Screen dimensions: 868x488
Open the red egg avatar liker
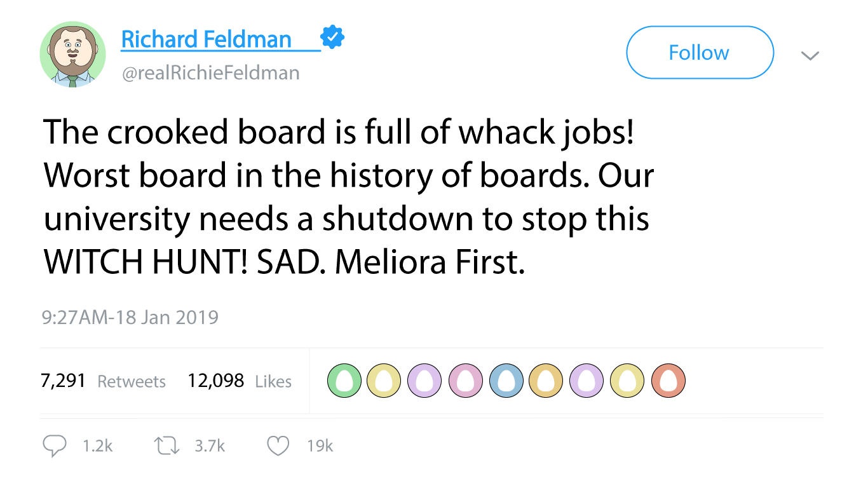pyautogui.click(x=668, y=381)
